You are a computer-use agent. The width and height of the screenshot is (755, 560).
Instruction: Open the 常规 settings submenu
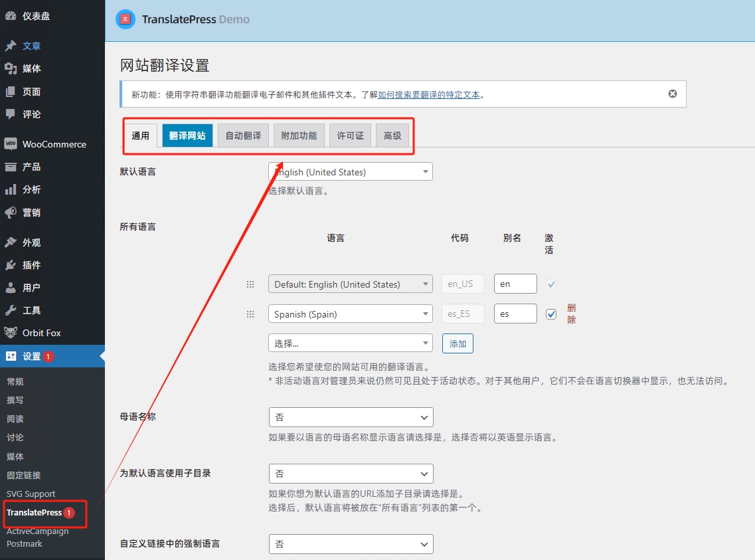15,381
